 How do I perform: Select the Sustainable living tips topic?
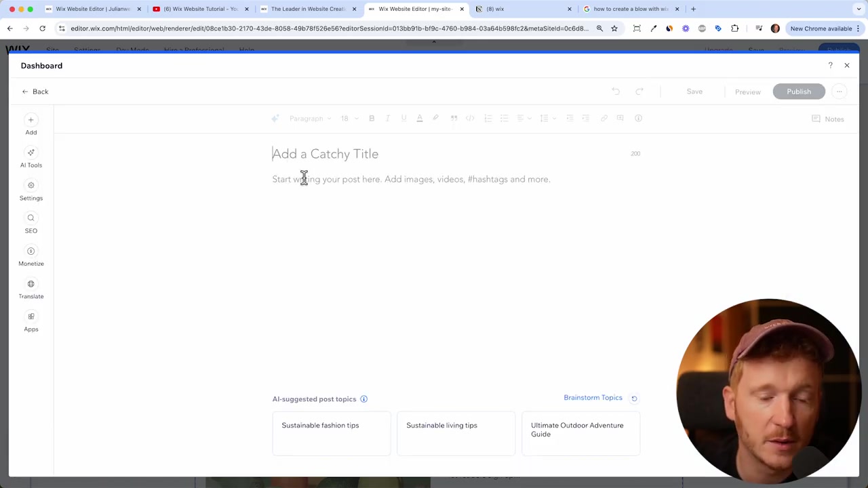pos(456,433)
